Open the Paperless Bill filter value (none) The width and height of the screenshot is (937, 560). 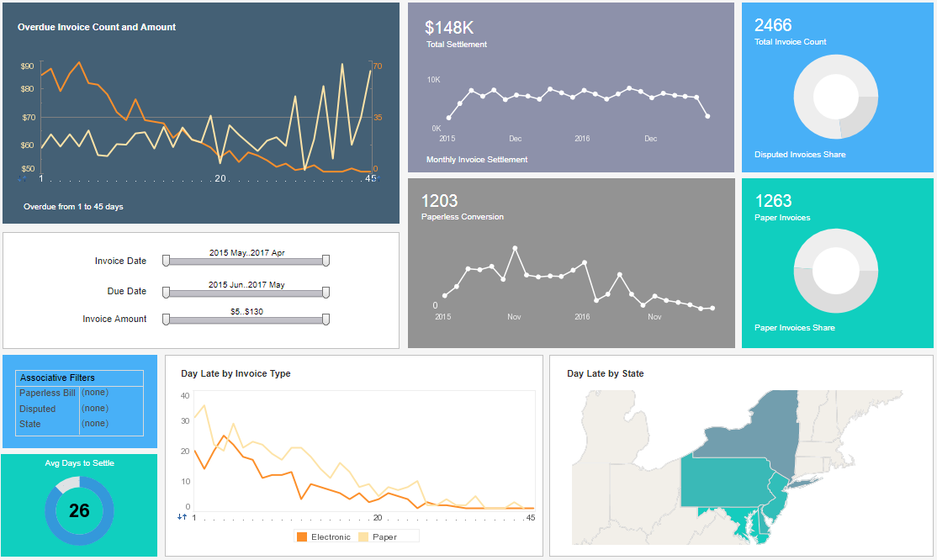95,393
